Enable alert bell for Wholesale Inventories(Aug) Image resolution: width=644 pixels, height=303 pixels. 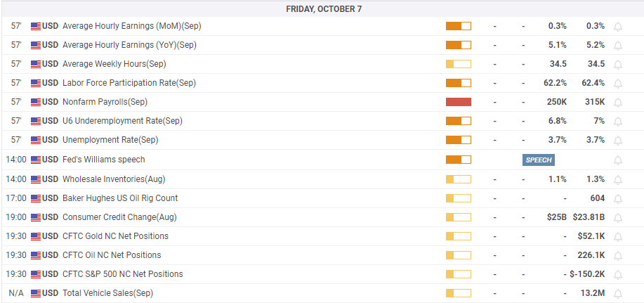pyautogui.click(x=618, y=179)
